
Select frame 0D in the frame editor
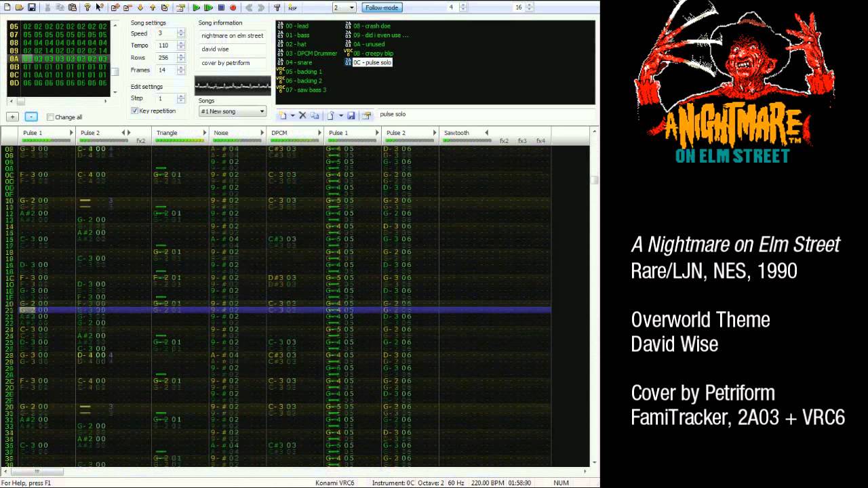58,83
